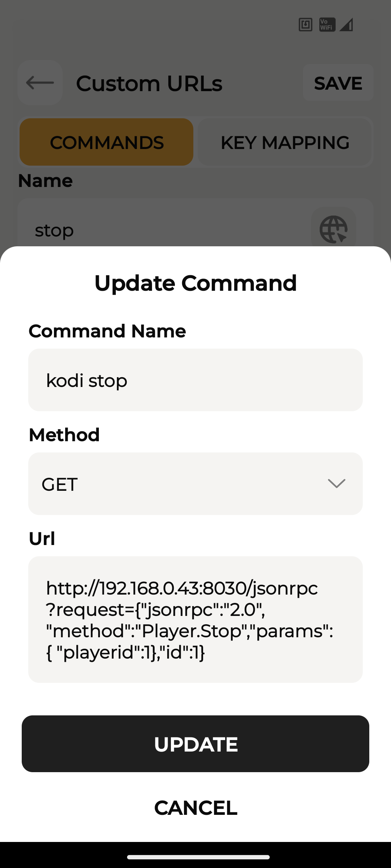The width and height of the screenshot is (391, 868).
Task: Tap the Url field label
Action: pos(42,539)
